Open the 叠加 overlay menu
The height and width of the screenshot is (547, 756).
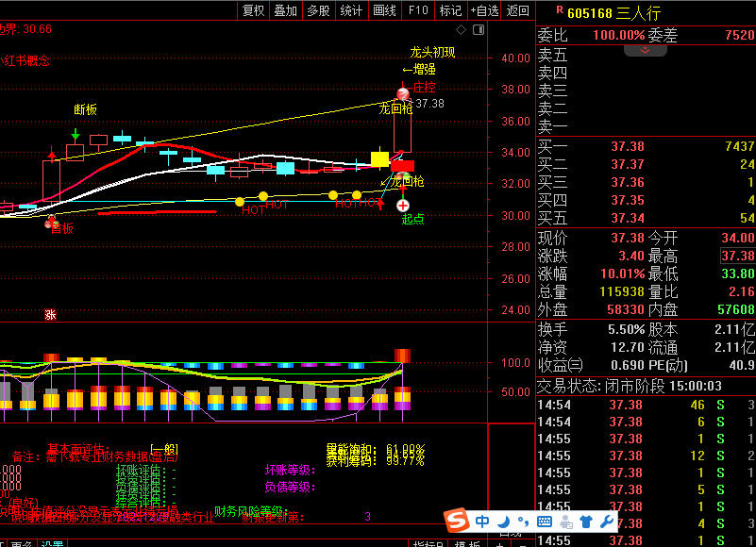(x=285, y=10)
